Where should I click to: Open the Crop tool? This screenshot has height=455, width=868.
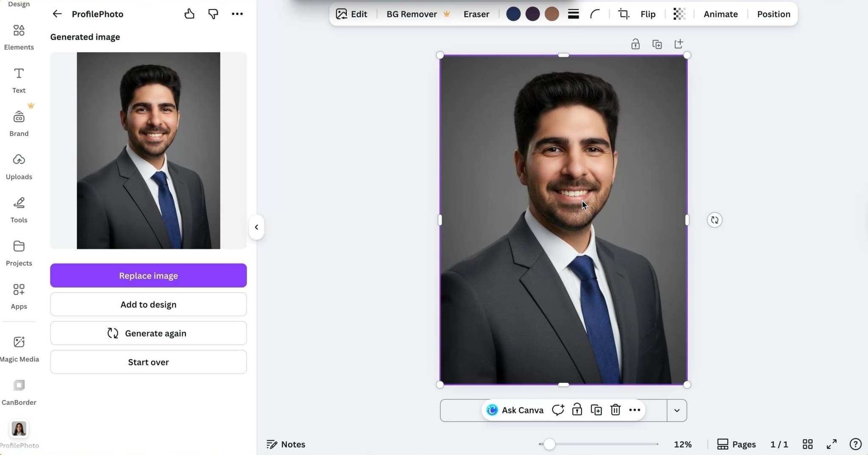coord(623,14)
